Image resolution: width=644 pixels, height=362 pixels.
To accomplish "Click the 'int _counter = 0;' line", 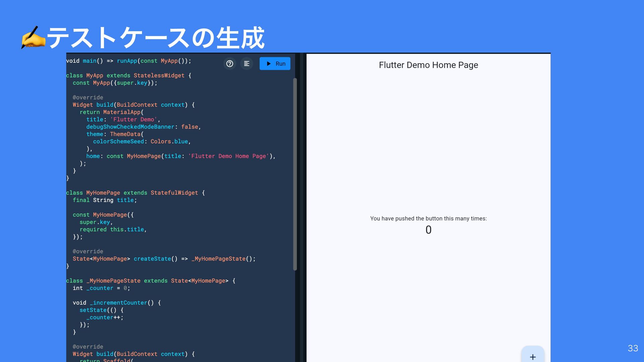I will 101,288.
